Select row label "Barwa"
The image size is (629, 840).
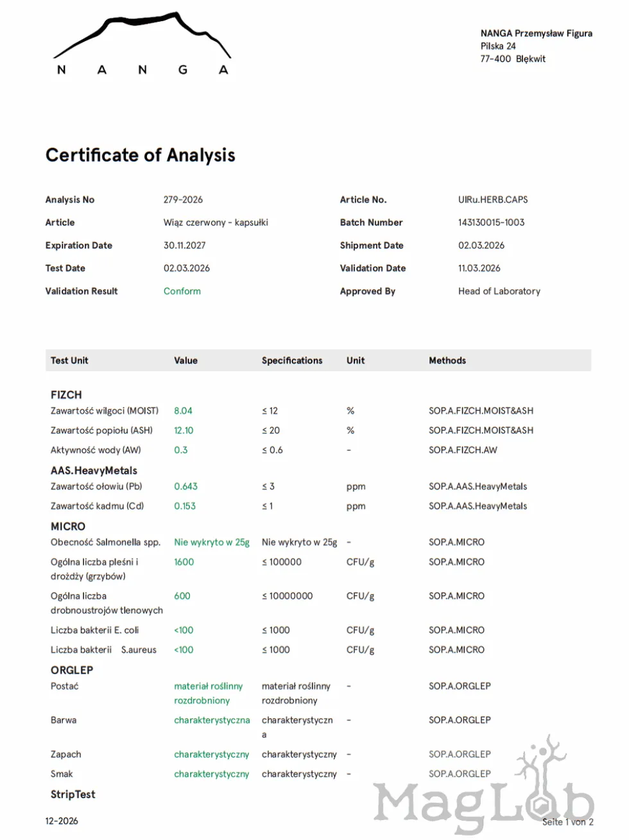tap(64, 721)
